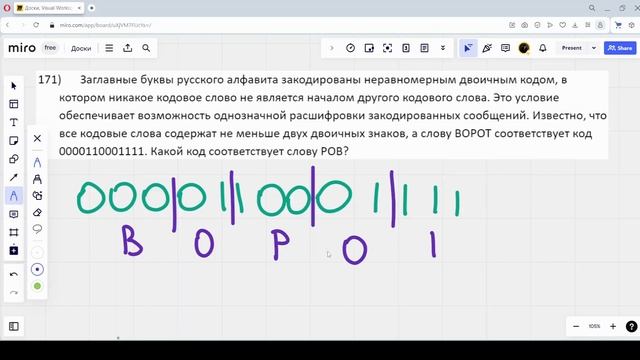
Task: Choose the pen in drawing submenu
Action: tap(37, 162)
